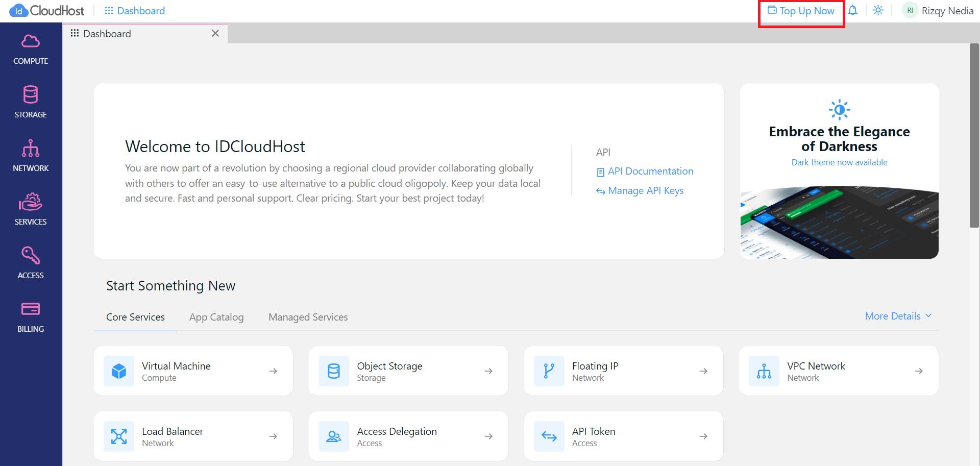The image size is (980, 466).
Task: Open Billing in the sidebar
Action: point(31,316)
